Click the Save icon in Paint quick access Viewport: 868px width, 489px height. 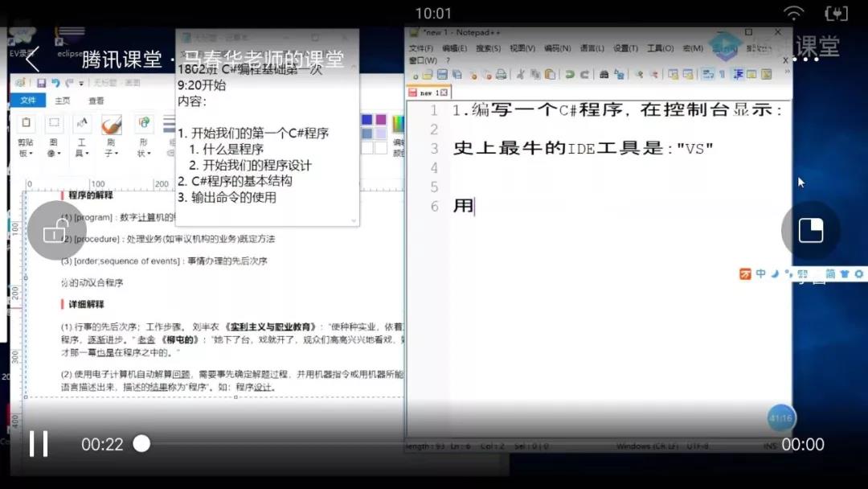click(42, 83)
